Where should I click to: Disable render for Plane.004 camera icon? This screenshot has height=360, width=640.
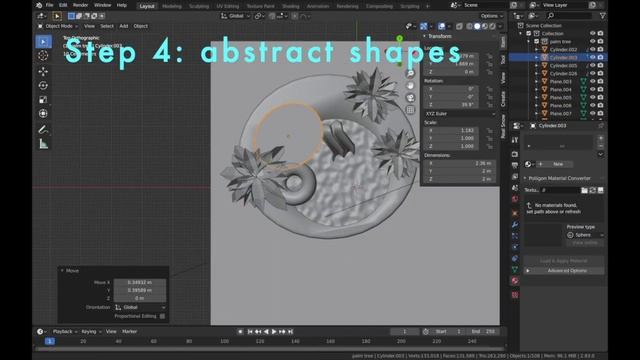600,89
